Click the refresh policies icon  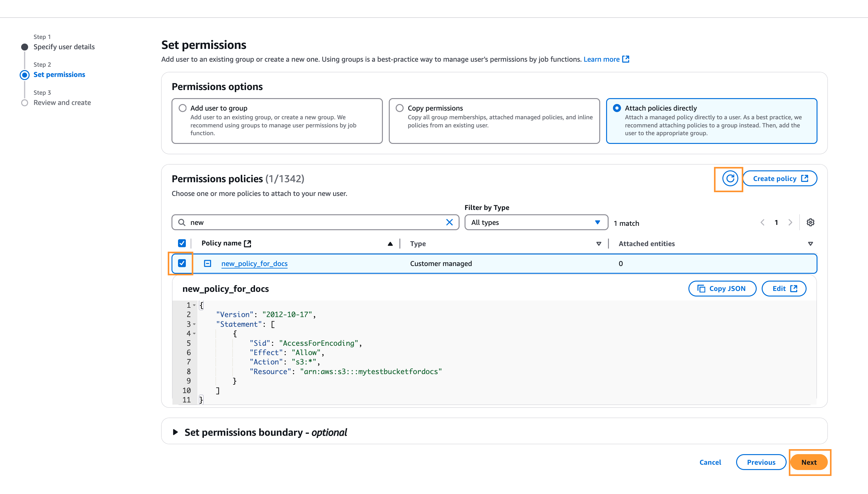click(x=730, y=178)
